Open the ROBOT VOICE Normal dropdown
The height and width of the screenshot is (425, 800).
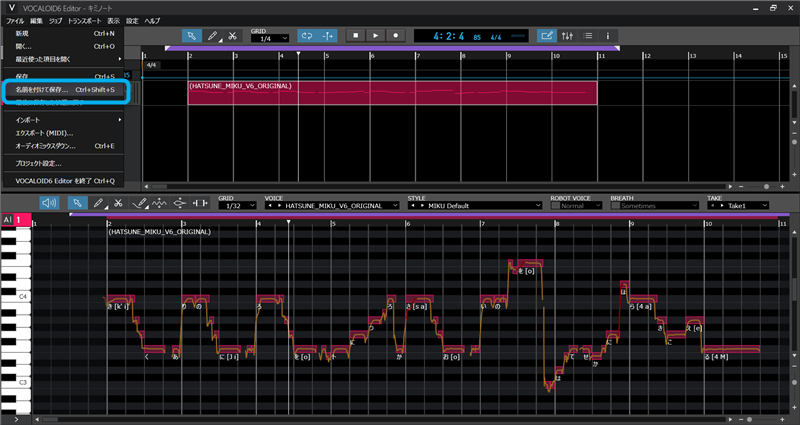581,206
